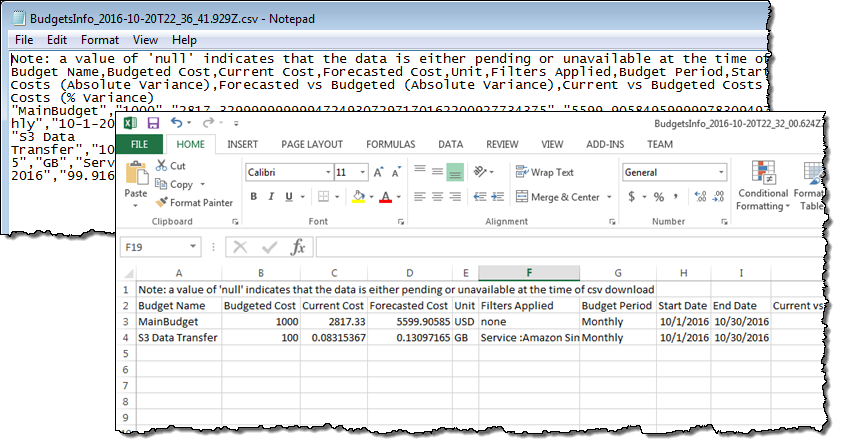Toggle Wrap Text for cells
This screenshot has height=446, width=852.
pyautogui.click(x=544, y=172)
